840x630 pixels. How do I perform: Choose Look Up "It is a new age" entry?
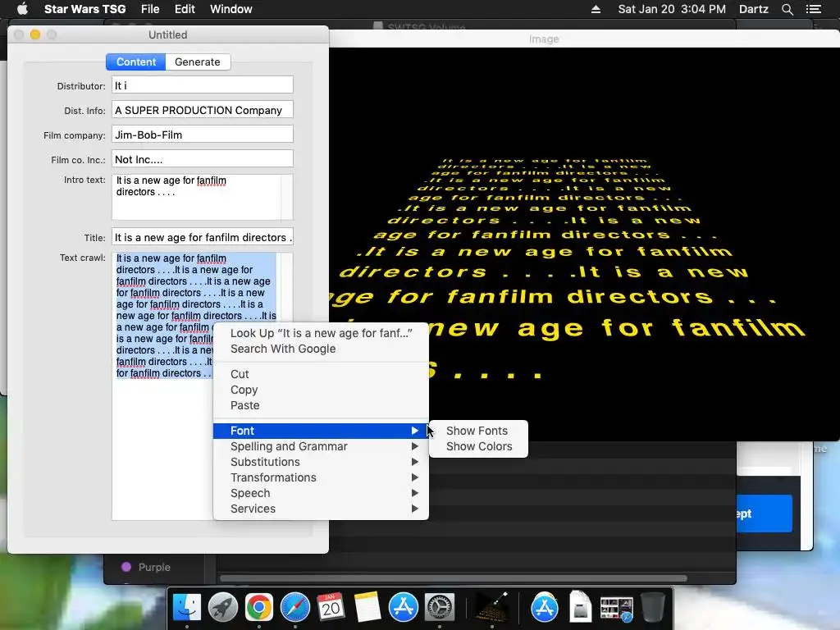point(321,333)
